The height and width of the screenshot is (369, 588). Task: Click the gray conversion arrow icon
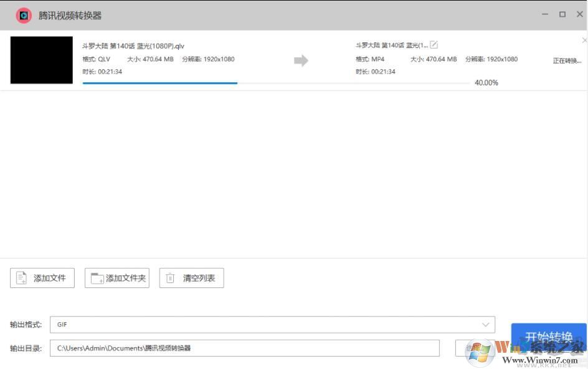click(x=300, y=60)
